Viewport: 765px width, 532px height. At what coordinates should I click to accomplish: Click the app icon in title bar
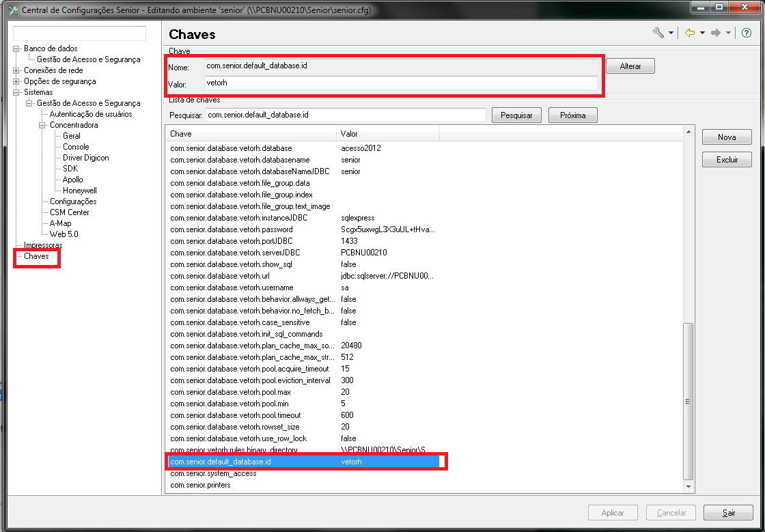[12, 10]
